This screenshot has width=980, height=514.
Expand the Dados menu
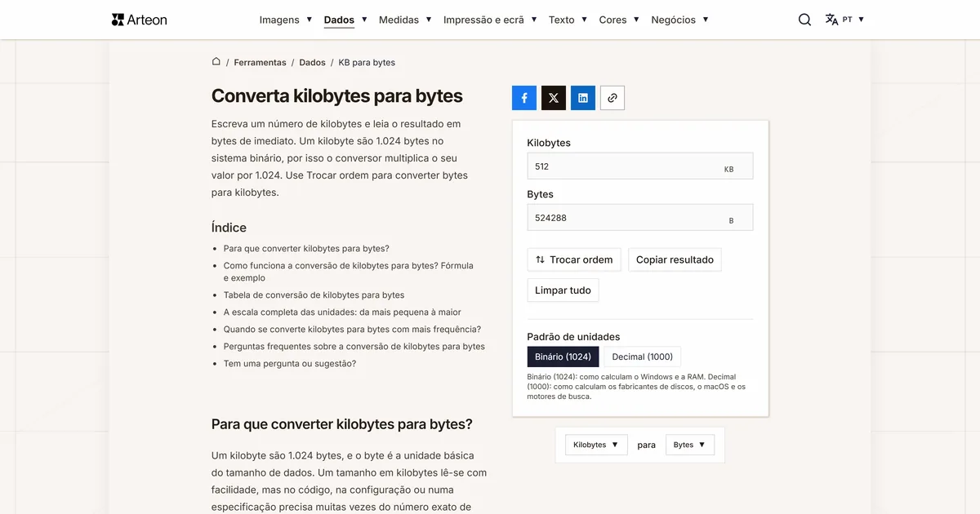pyautogui.click(x=345, y=20)
